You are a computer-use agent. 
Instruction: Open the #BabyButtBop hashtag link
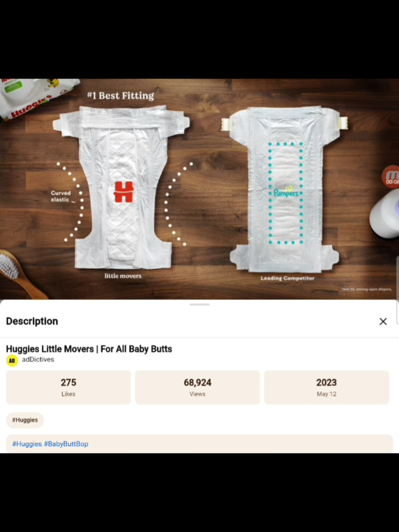click(66, 444)
